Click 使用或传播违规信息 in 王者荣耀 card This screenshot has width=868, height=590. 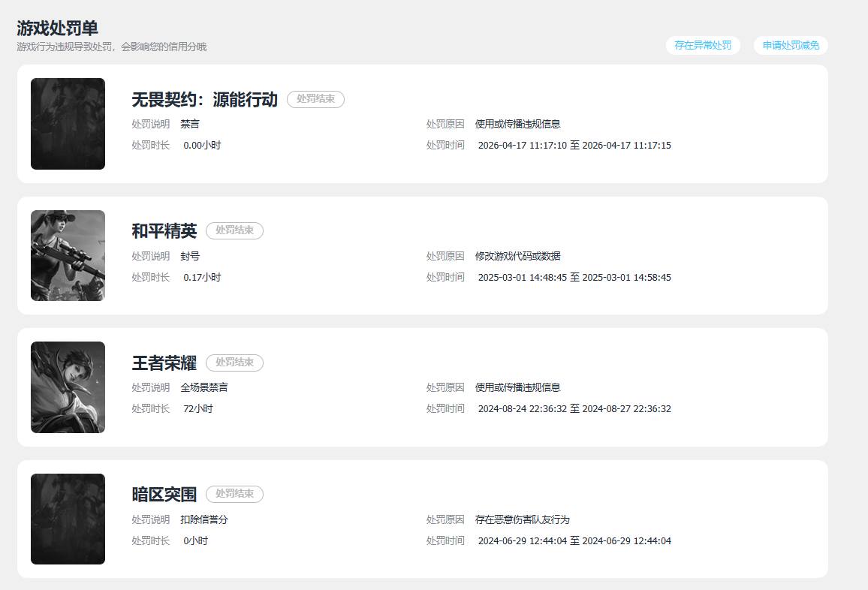(x=517, y=387)
